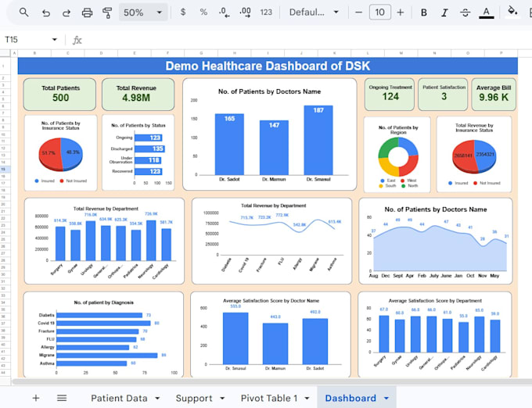The height and width of the screenshot is (408, 532).
Task: Switch to the Support tab
Action: coord(194,398)
